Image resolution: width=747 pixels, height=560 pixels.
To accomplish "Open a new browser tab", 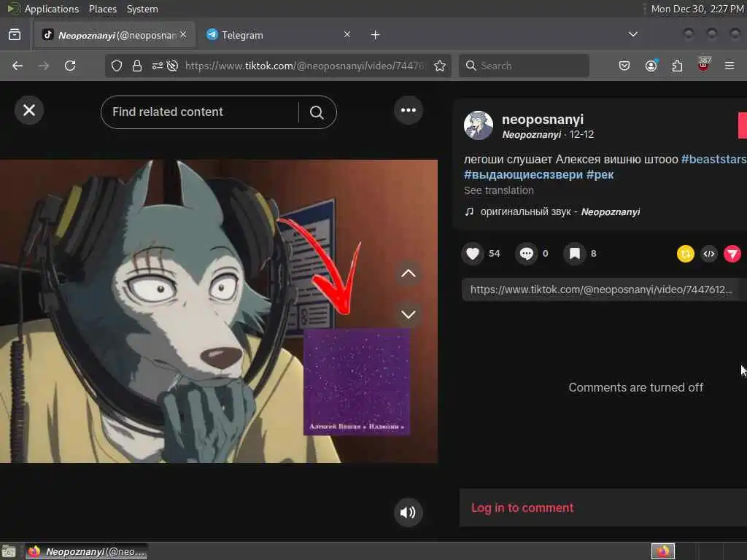I will point(375,35).
